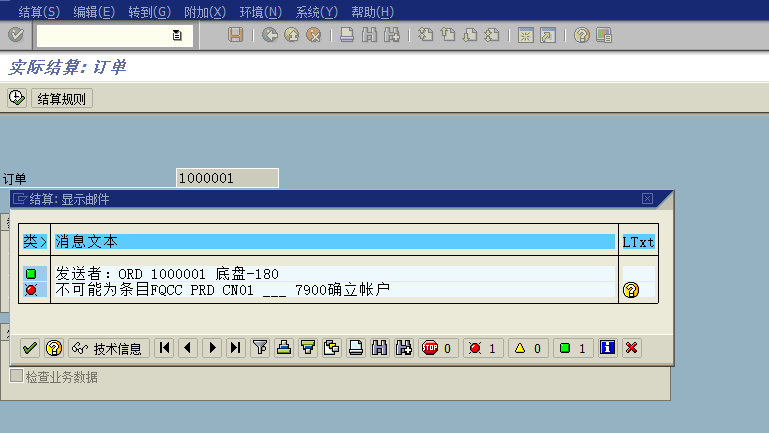The width and height of the screenshot is (769, 433).
Task: Click the Filter funnel icon
Action: 260,348
